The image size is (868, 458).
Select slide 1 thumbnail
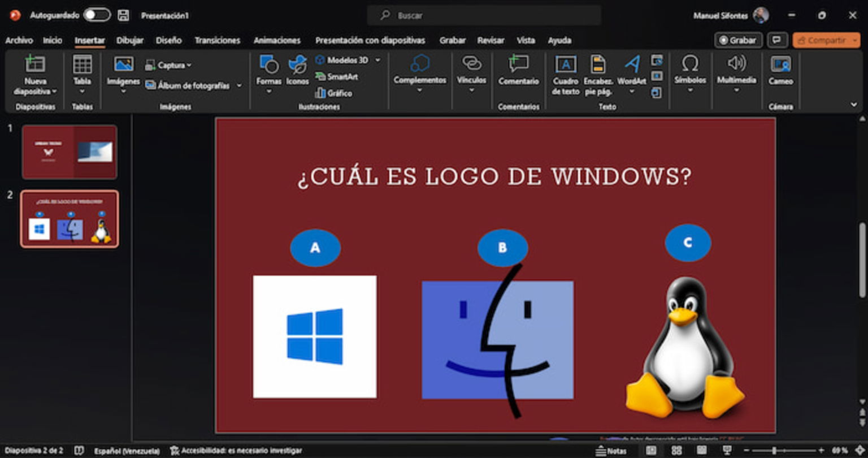coord(70,152)
